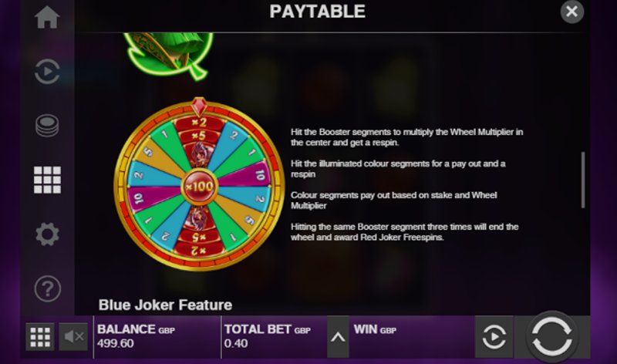The height and width of the screenshot is (364, 617).
Task: Click the PAYTABLE title
Action: 317,12
